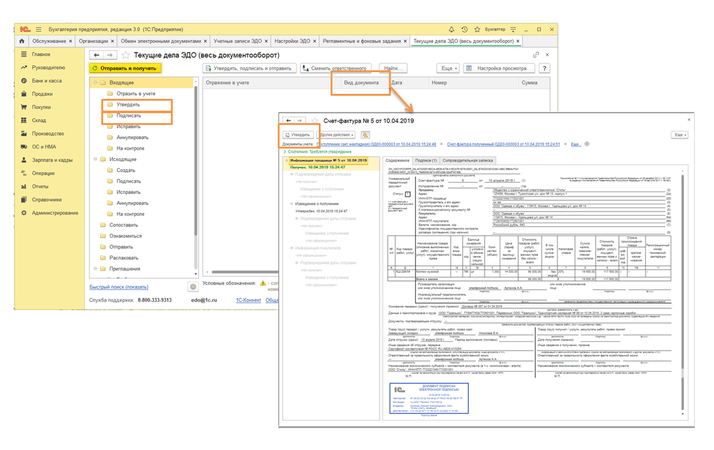Open the Администрирование settings section

(55, 212)
